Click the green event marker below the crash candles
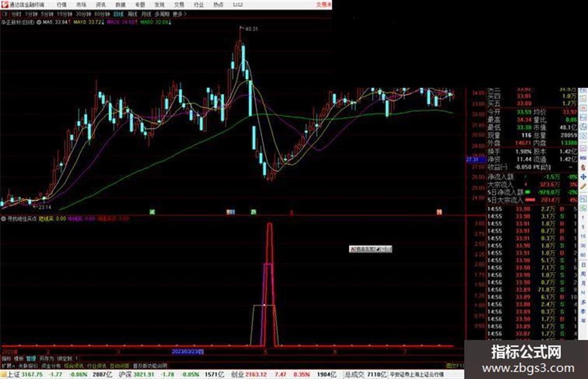Viewport: 588px width, 379px height. pyautogui.click(x=253, y=212)
